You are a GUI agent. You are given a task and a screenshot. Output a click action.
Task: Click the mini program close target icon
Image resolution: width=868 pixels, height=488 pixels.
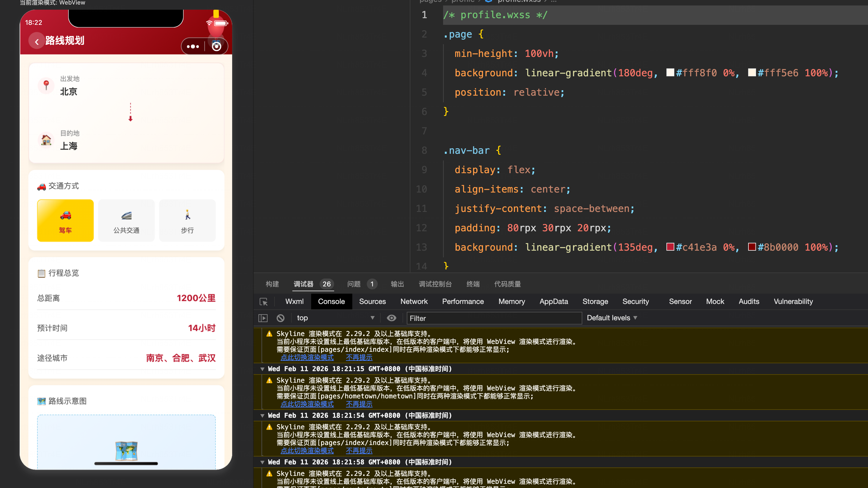(x=216, y=47)
